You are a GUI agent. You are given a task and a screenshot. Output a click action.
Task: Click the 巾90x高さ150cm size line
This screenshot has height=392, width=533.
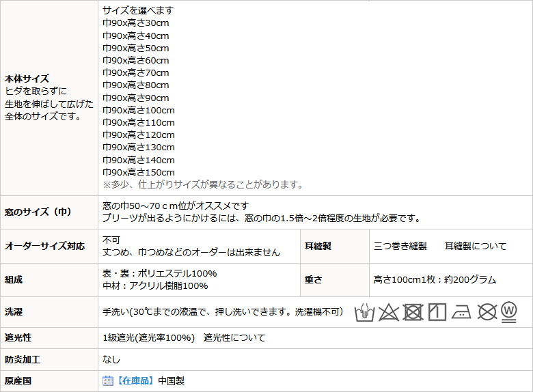click(139, 172)
